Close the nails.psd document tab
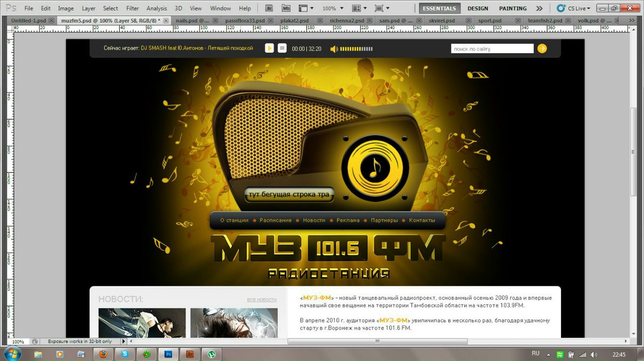Image resolution: width=644 pixels, height=361 pixels. [216, 21]
